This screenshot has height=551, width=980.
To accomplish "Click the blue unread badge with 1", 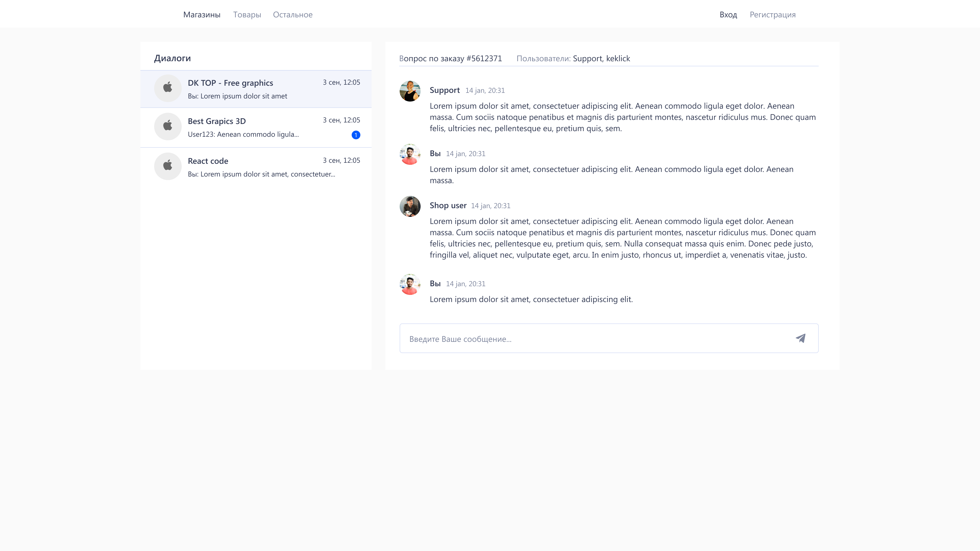I will click(356, 135).
